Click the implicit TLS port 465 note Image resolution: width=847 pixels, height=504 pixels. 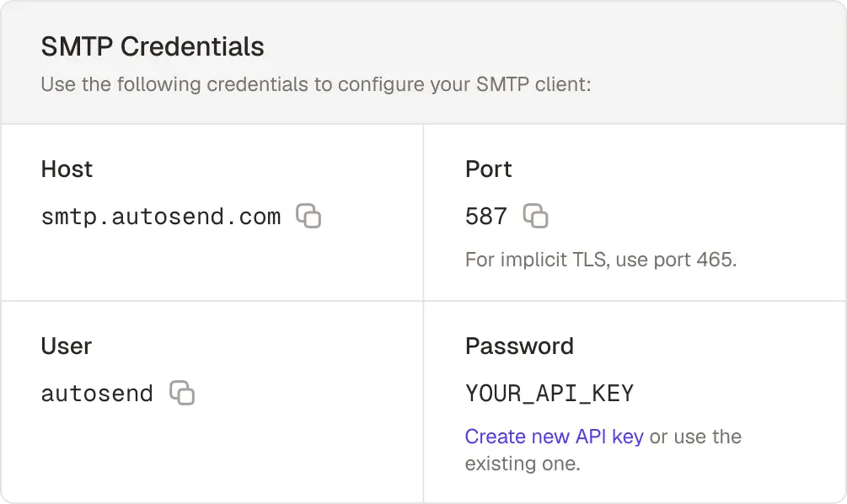[x=600, y=260]
